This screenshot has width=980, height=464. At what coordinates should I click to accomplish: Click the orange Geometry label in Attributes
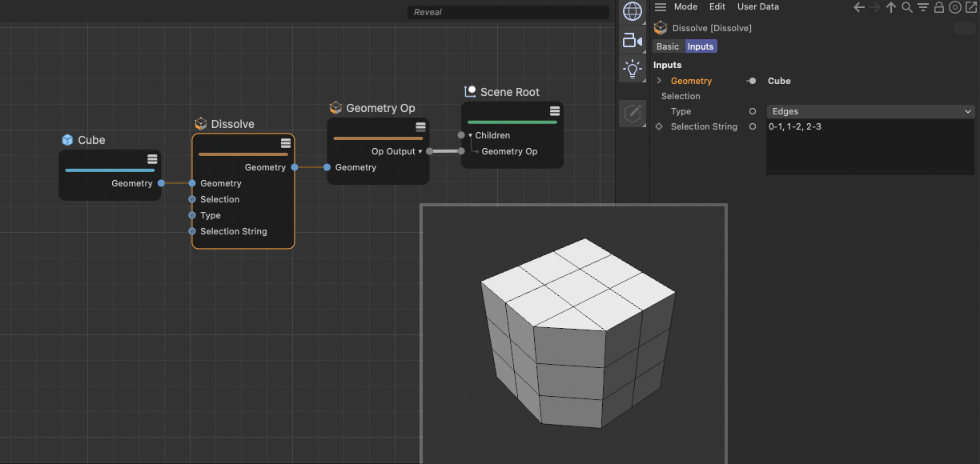[691, 81]
